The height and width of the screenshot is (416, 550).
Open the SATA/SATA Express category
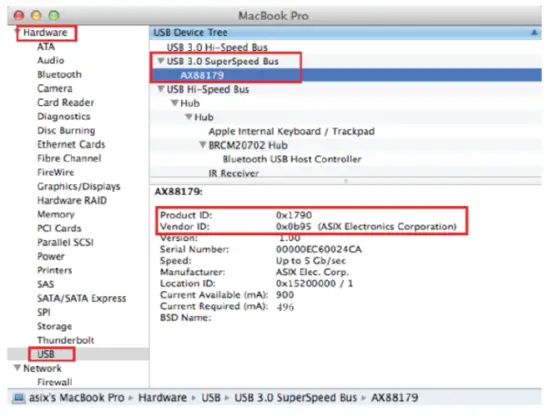coord(82,298)
